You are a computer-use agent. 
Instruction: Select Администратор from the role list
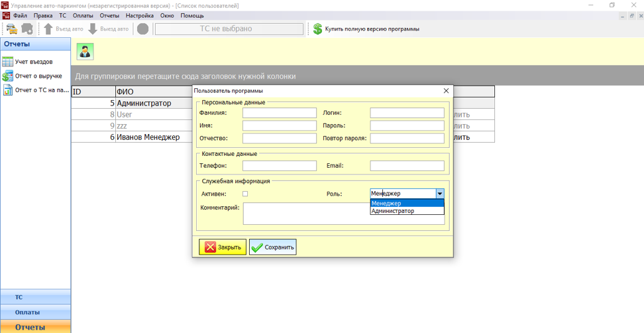pyautogui.click(x=407, y=210)
